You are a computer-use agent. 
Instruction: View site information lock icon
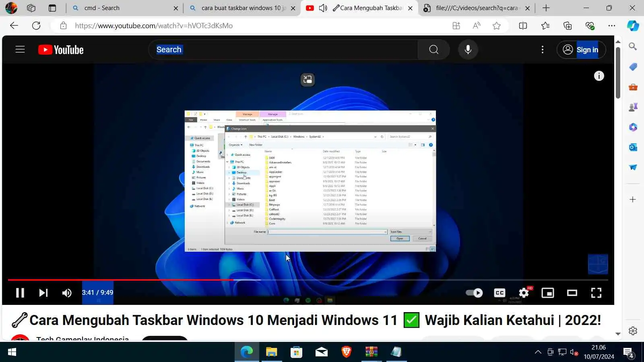(x=63, y=26)
